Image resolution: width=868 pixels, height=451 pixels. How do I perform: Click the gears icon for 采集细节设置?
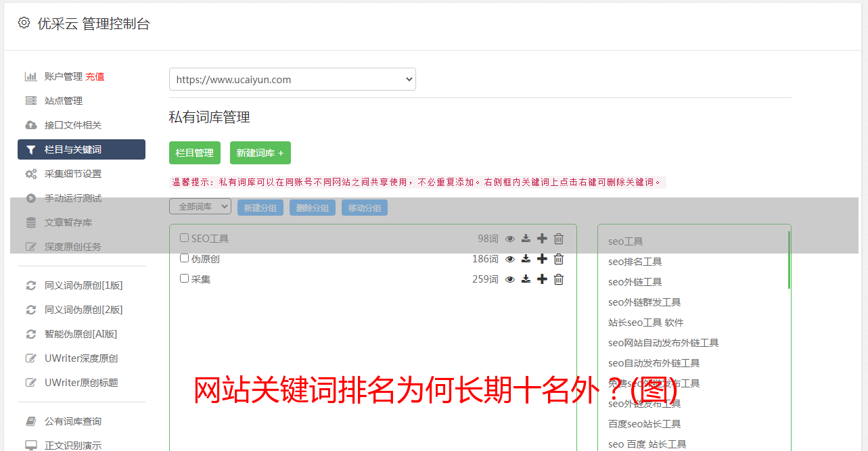[x=31, y=174]
